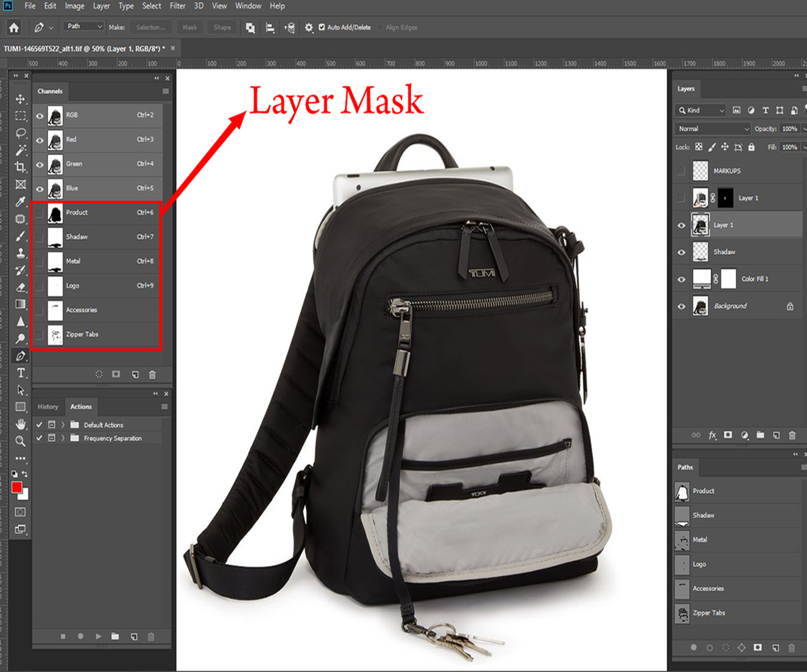Click the red foreground color swatch
The height and width of the screenshot is (672, 807).
(15, 487)
